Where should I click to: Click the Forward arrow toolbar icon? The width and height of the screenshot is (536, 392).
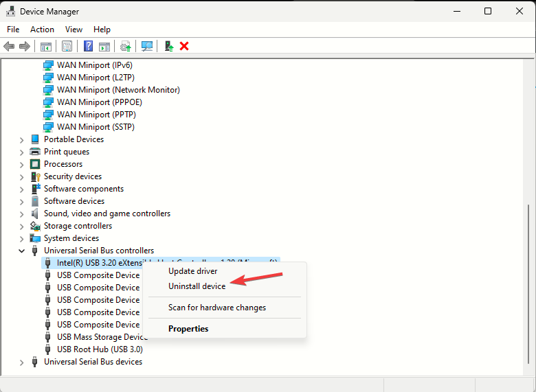24,46
